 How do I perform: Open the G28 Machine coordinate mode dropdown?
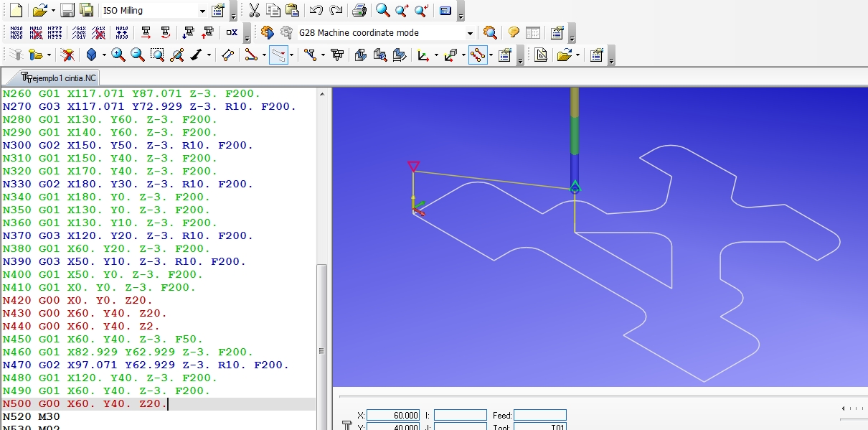click(470, 33)
